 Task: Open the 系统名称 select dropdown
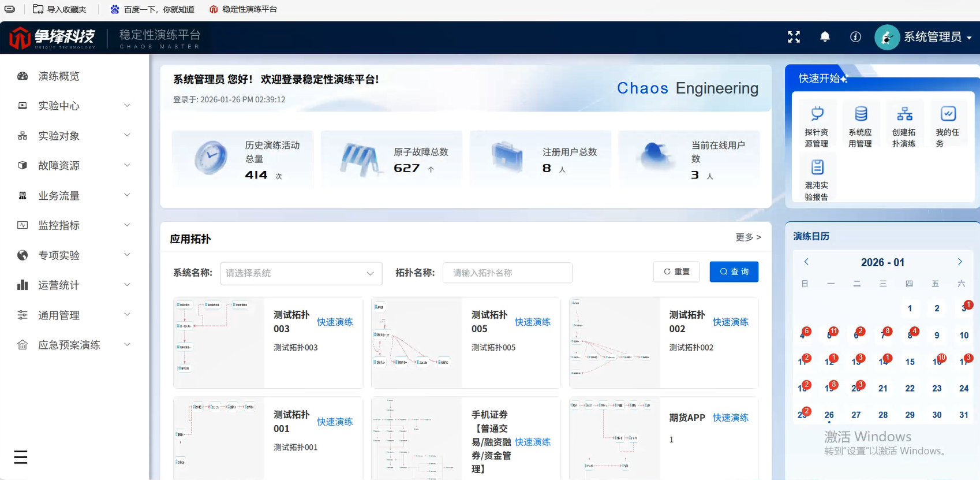tap(301, 273)
